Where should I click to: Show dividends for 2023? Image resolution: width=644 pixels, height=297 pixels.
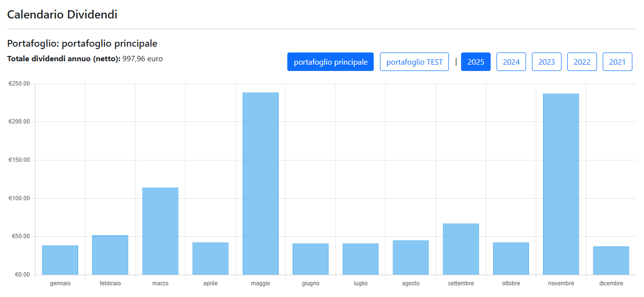pyautogui.click(x=546, y=62)
